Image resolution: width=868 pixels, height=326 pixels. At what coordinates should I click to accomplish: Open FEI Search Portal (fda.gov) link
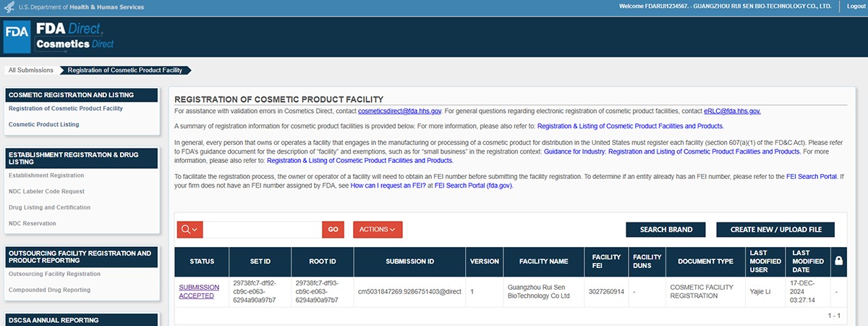pyautogui.click(x=473, y=186)
